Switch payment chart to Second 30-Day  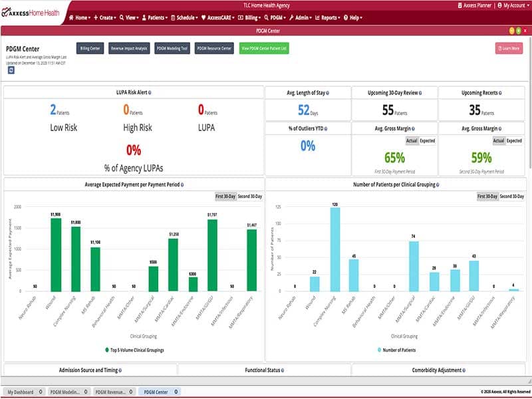pyautogui.click(x=250, y=196)
